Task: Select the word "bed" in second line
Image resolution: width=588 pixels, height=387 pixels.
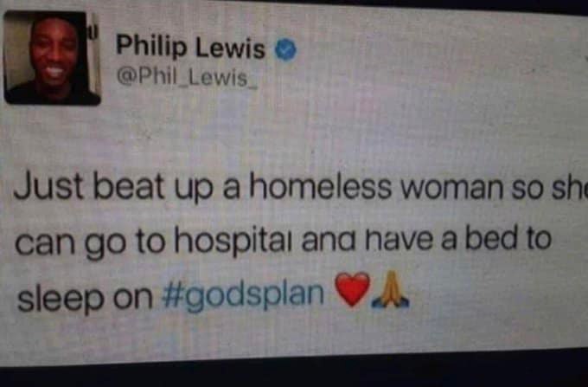Action: click(491, 238)
